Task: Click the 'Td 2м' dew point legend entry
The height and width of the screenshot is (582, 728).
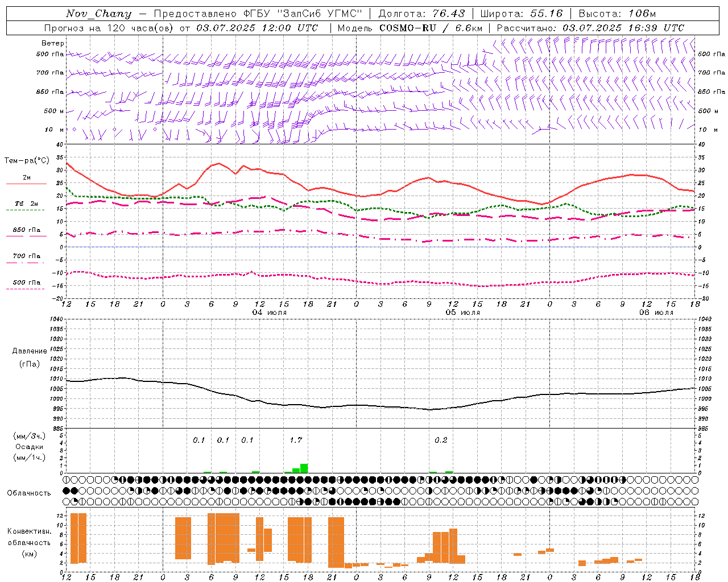Action: click(26, 203)
